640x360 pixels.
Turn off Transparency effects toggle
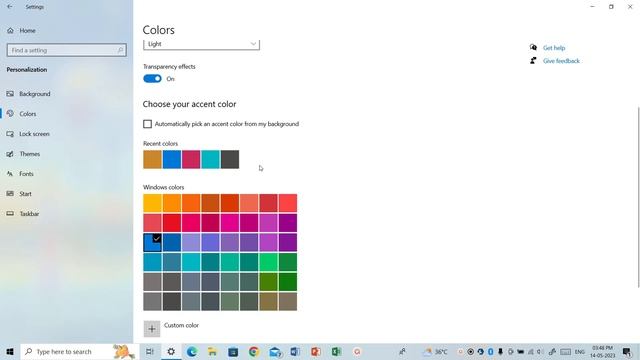[x=152, y=79]
